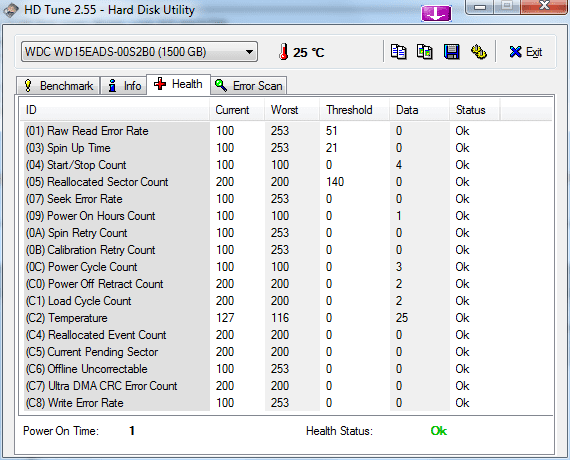Sort by the ID column header
This screenshot has width=570, height=460.
[x=115, y=110]
